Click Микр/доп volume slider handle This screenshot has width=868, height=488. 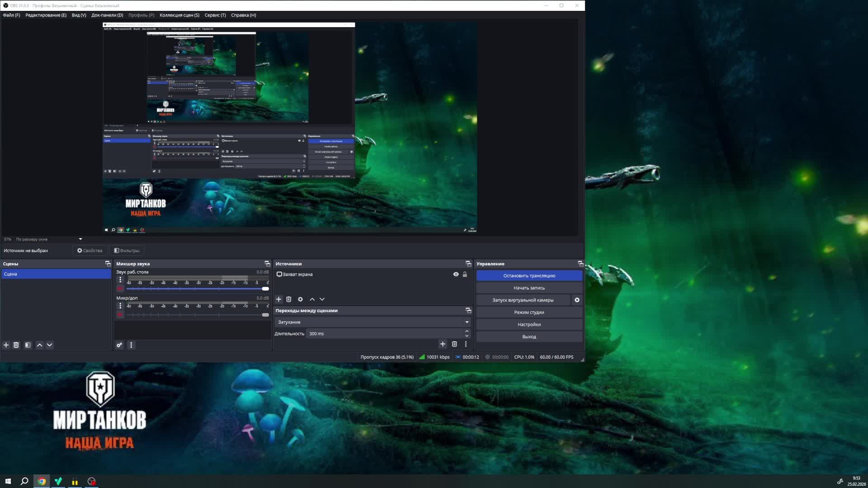point(265,315)
